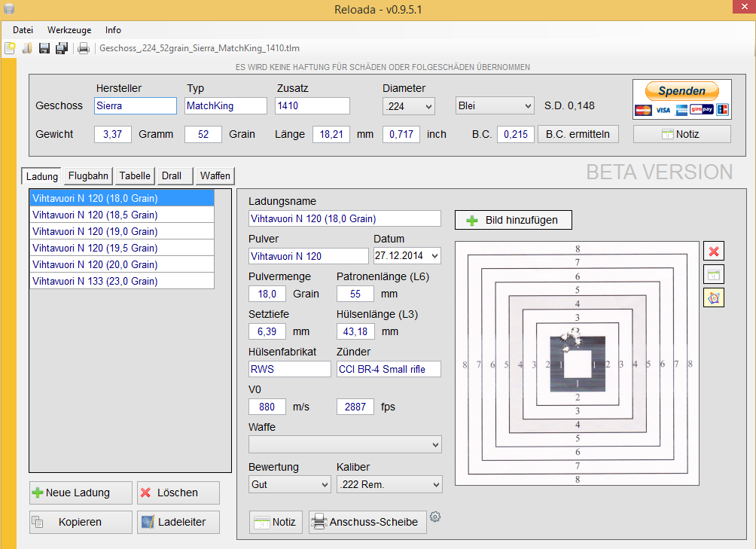Screen dimensions: 756x549
Task: Select Vihtavuori N 120 (20,0 Grain) load
Action: (x=122, y=264)
